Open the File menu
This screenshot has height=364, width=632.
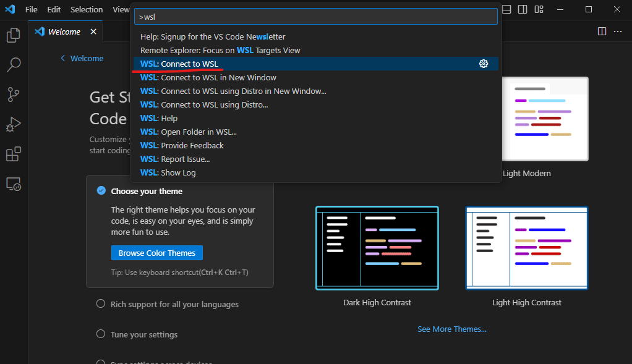pyautogui.click(x=31, y=9)
